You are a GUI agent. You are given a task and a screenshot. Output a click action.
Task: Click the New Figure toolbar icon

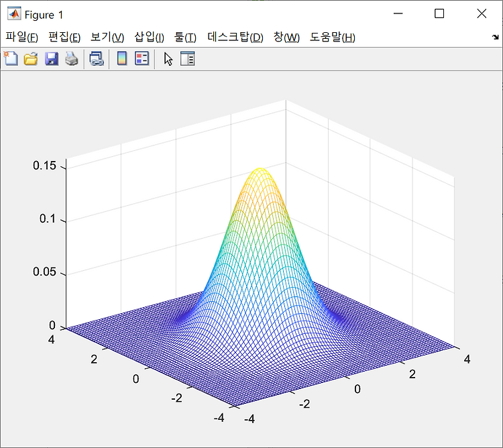[x=11, y=59]
